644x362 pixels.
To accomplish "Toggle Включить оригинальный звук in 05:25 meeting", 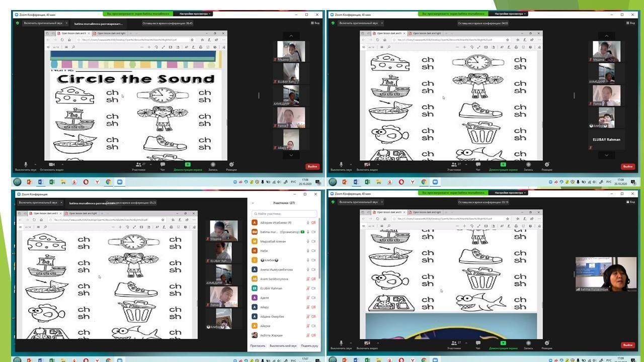I will tap(38, 203).
